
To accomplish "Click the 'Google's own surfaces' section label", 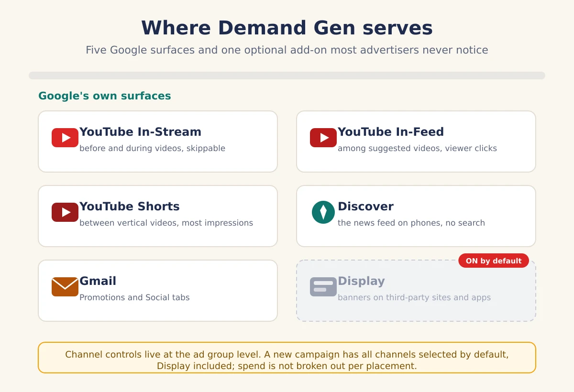I will click(105, 96).
